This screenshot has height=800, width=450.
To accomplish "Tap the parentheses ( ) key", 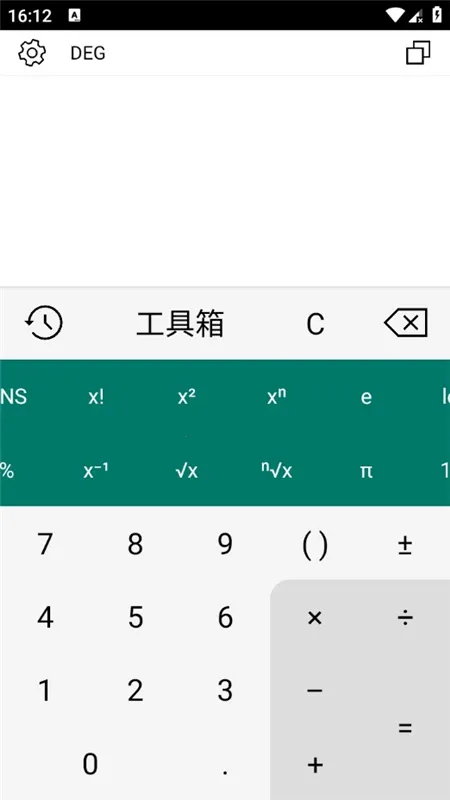I will (315, 545).
